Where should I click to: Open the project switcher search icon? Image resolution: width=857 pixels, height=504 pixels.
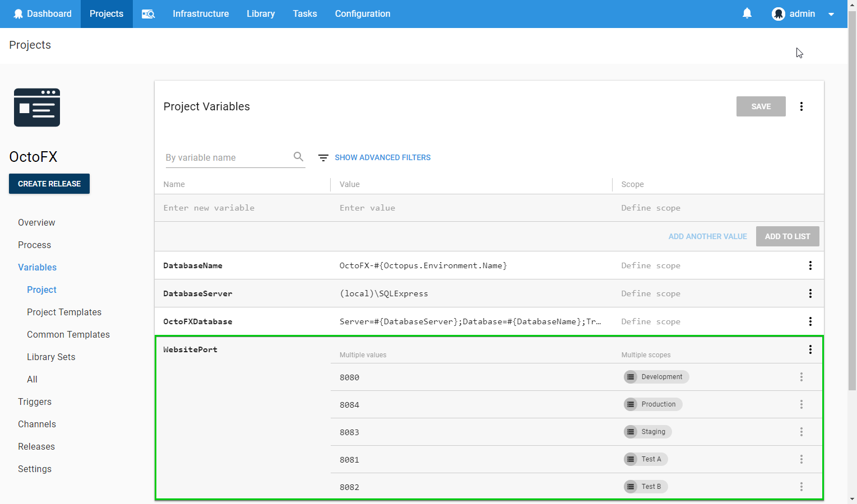click(147, 13)
